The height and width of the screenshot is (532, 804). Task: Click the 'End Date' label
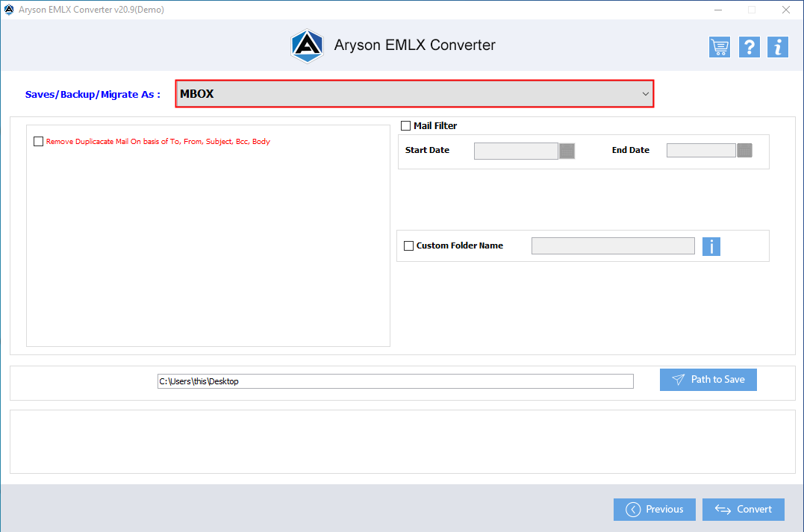[x=630, y=150]
